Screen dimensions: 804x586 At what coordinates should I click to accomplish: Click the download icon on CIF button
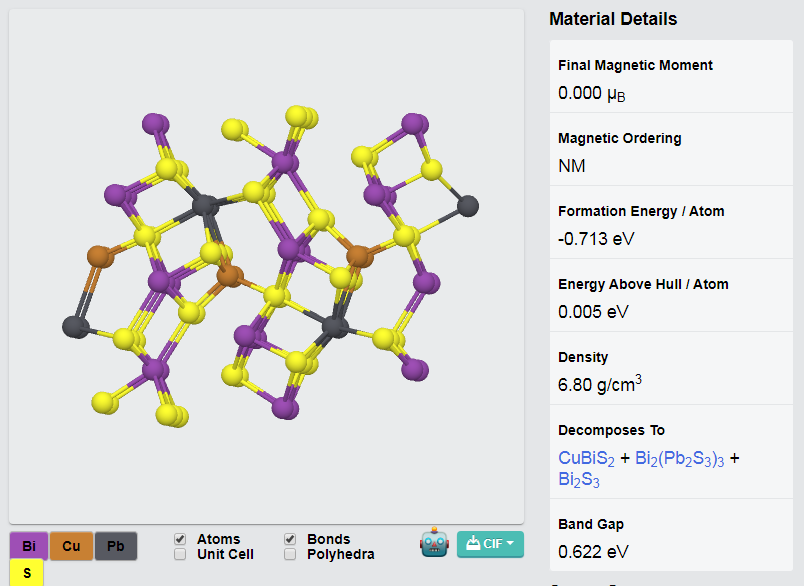tap(473, 543)
